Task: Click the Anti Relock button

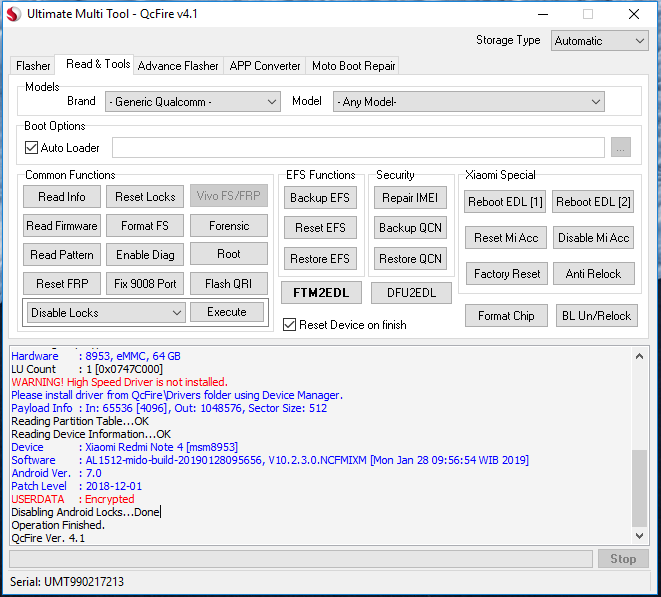Action: point(594,274)
